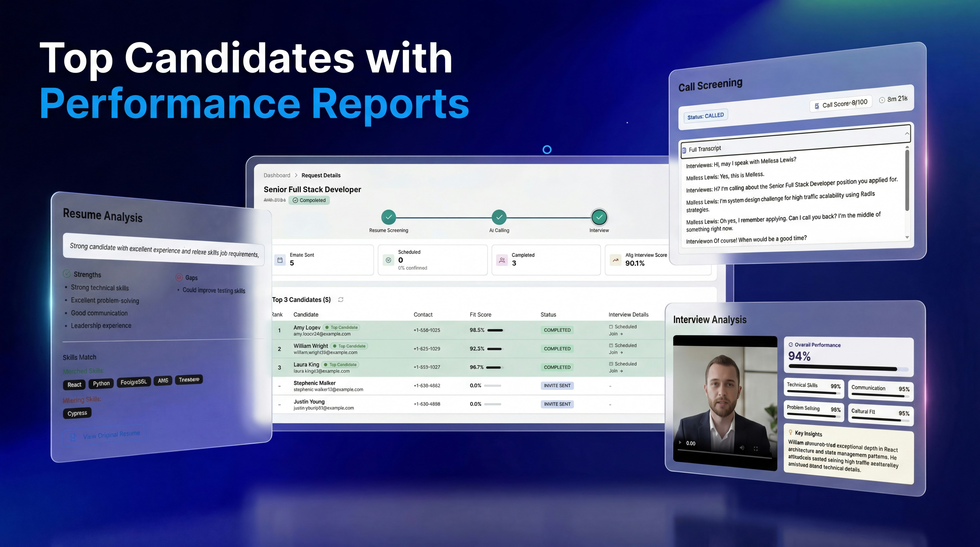This screenshot has width=980, height=547.
Task: Click the Avg Interview Score trend icon
Action: (x=615, y=260)
